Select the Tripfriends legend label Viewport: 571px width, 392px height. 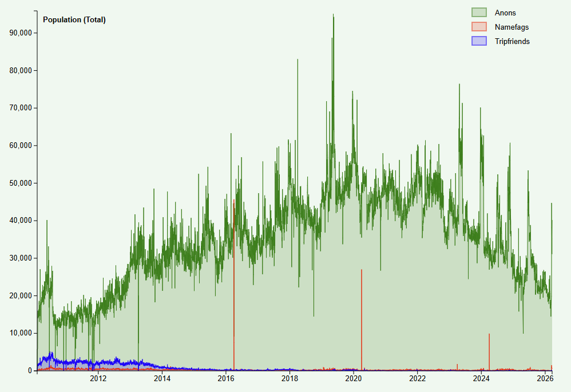512,42
